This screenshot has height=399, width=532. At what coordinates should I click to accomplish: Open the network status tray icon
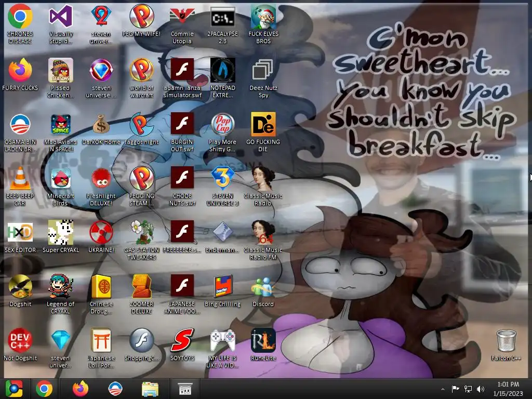tap(468, 389)
